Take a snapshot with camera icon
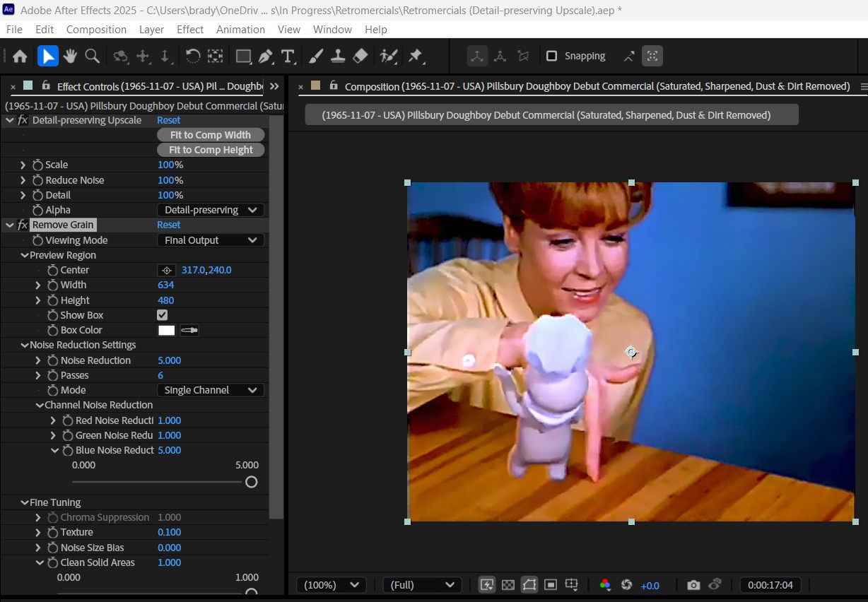Screen dimensions: 868x602 pyautogui.click(x=693, y=585)
